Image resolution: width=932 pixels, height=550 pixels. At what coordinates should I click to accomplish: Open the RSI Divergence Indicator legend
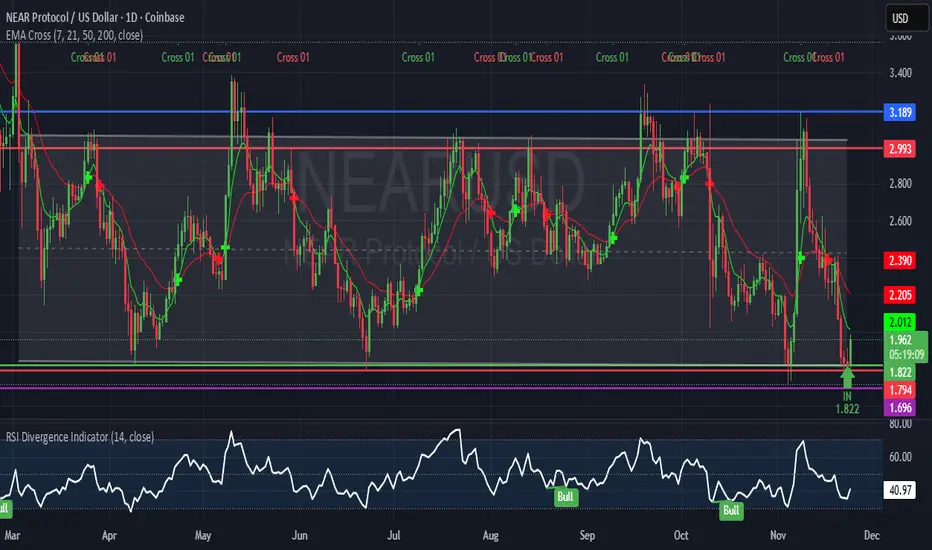(80, 437)
